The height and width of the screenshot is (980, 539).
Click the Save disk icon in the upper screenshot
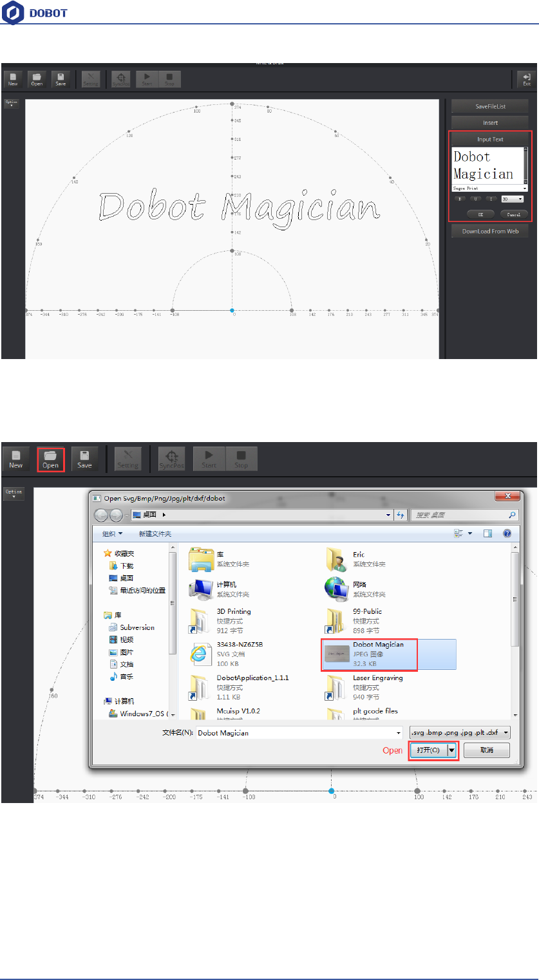click(x=61, y=79)
